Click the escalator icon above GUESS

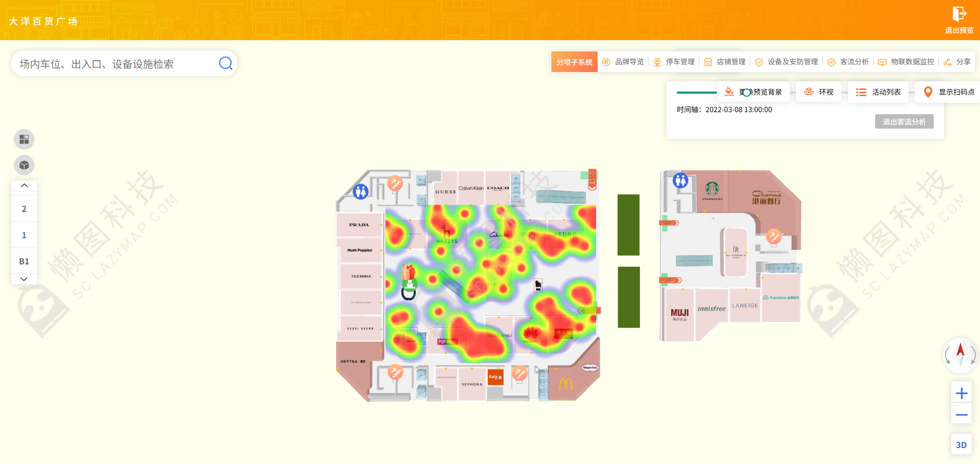(395, 183)
